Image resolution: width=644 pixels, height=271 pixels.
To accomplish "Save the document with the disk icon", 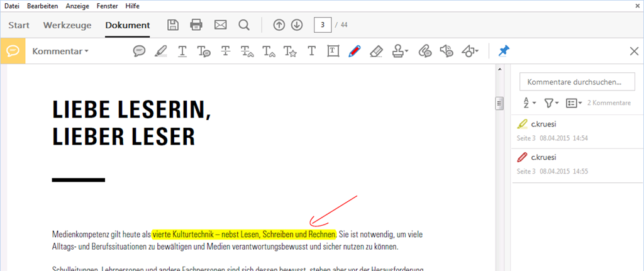I will [x=173, y=25].
